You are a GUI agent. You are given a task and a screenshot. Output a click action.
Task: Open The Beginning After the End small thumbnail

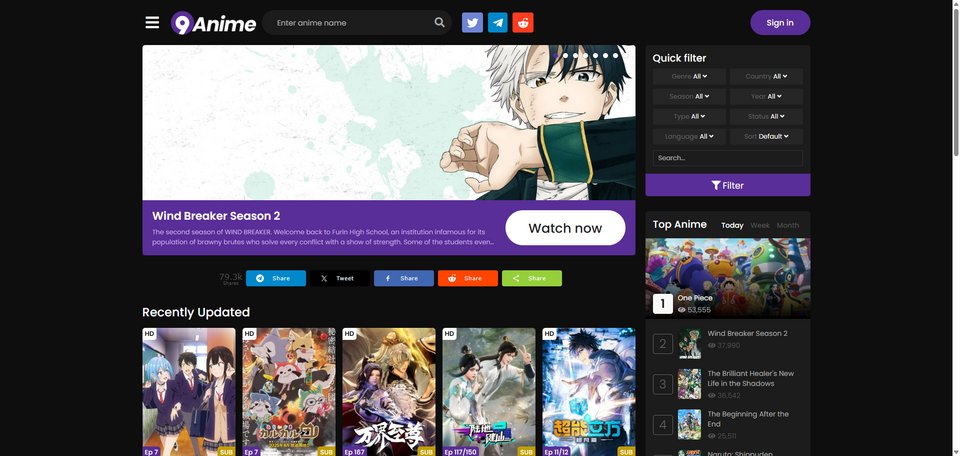tap(689, 425)
